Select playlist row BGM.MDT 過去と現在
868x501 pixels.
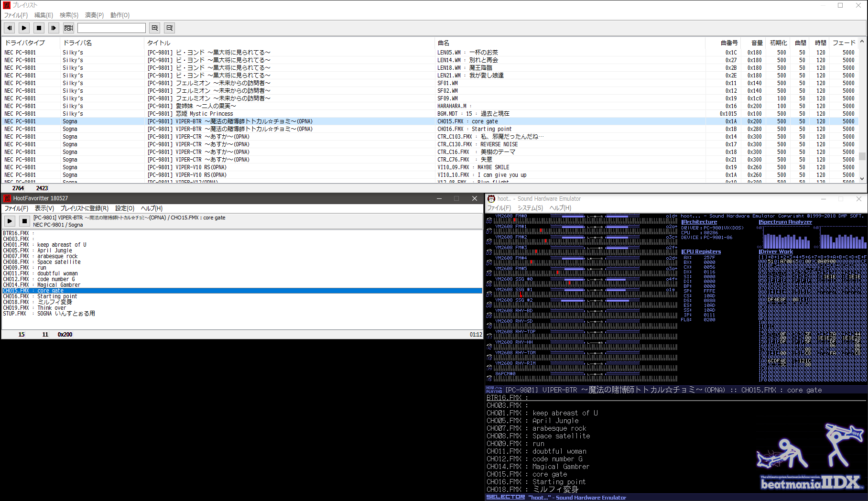430,114
